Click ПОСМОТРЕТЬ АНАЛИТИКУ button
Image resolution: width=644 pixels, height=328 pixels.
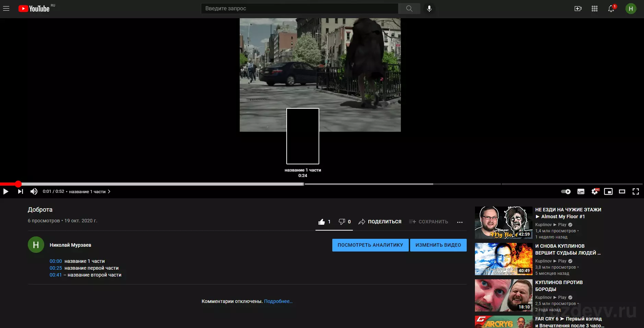pyautogui.click(x=370, y=245)
